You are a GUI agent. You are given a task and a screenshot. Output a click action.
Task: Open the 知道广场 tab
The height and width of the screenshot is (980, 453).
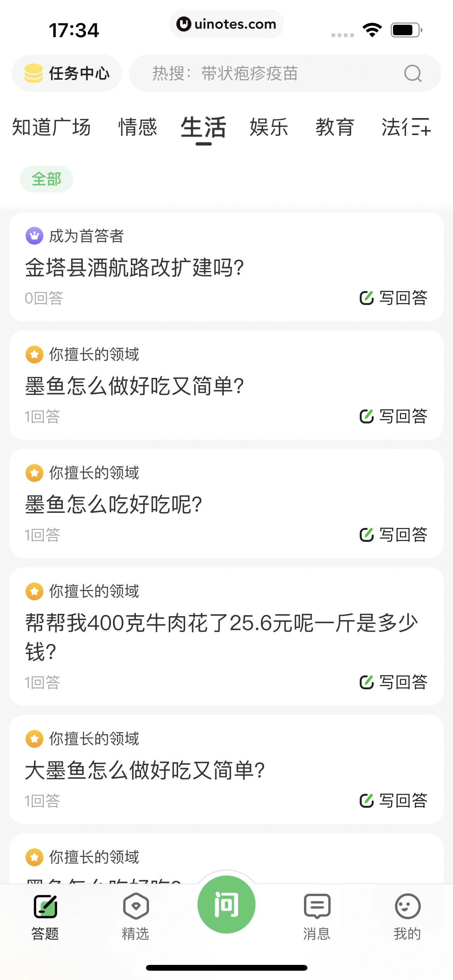coord(51,127)
